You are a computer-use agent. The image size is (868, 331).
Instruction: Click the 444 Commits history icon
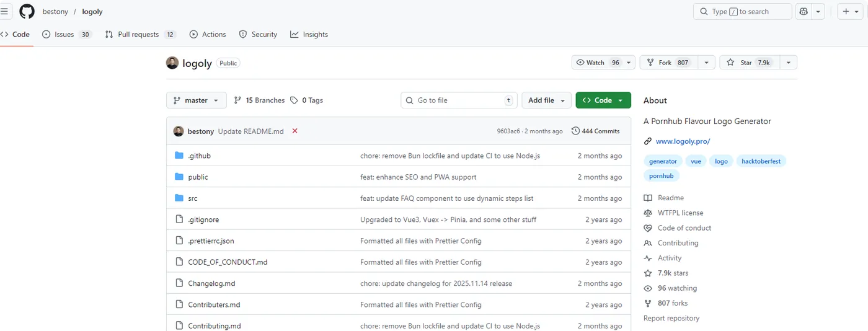(x=575, y=131)
